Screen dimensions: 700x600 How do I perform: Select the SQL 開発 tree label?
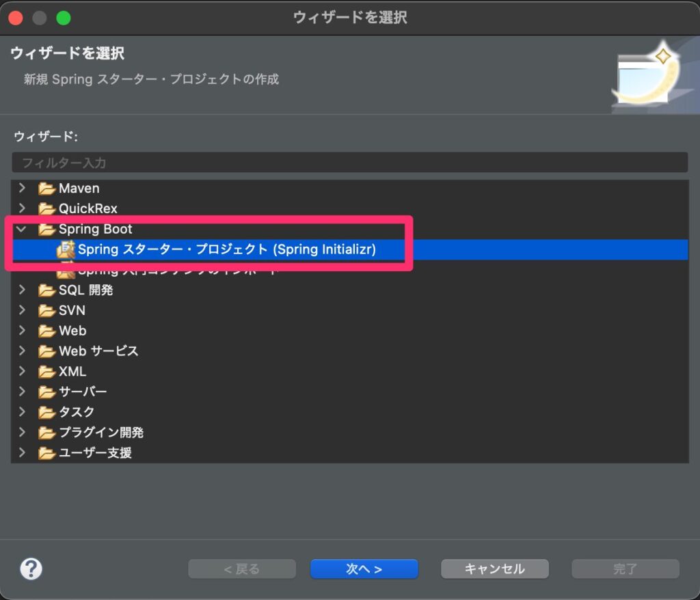pos(85,290)
